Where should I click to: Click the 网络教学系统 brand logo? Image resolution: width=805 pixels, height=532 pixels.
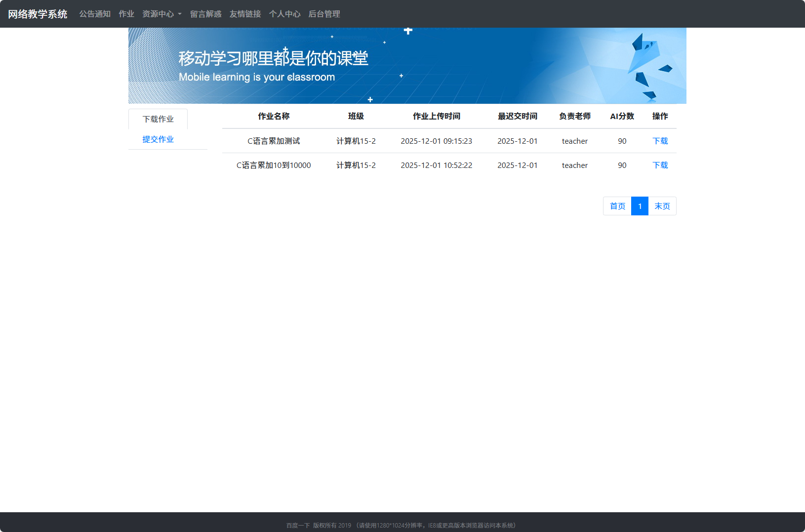pyautogui.click(x=37, y=14)
